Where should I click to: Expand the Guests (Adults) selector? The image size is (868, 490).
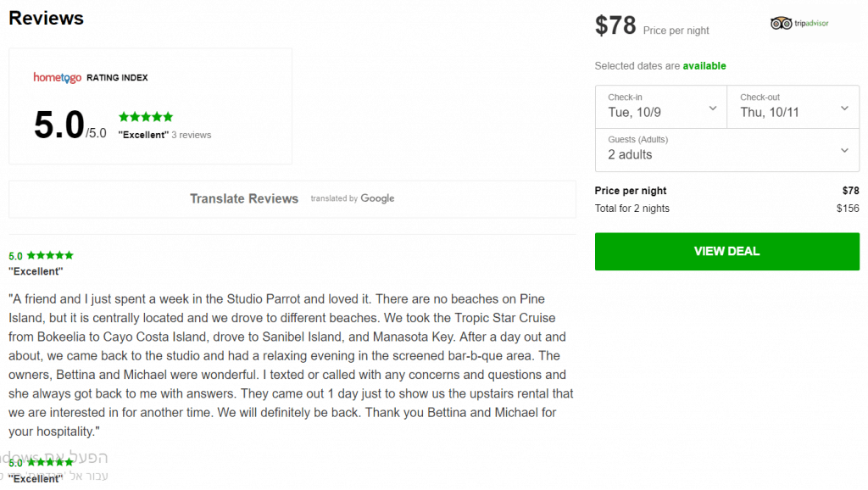coord(727,150)
